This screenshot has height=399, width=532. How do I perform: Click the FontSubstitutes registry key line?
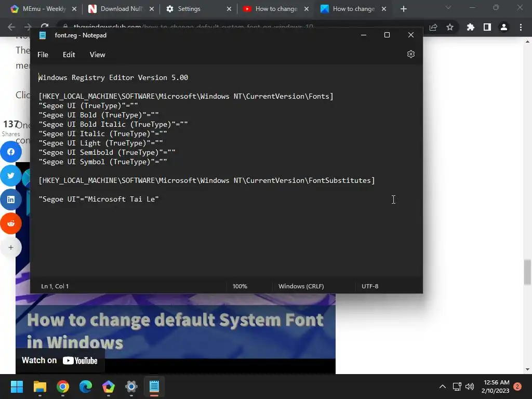coord(207,180)
